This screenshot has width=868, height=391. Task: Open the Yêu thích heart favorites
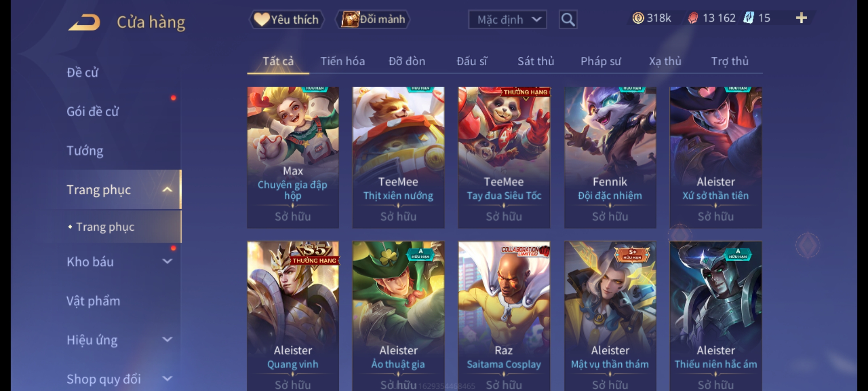[286, 19]
